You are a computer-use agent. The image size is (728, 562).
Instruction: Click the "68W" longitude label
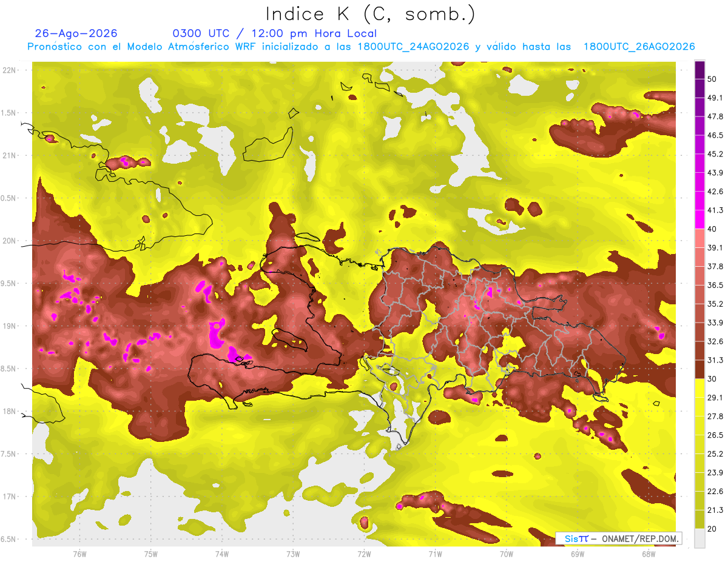pos(648,553)
